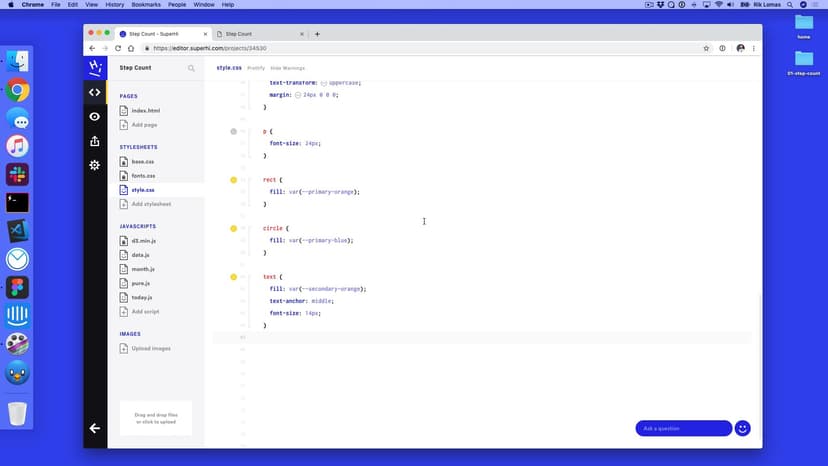Viewport: 828px width, 466px height.
Task: Open the 01-step-count desktop folder
Action: tap(804, 62)
